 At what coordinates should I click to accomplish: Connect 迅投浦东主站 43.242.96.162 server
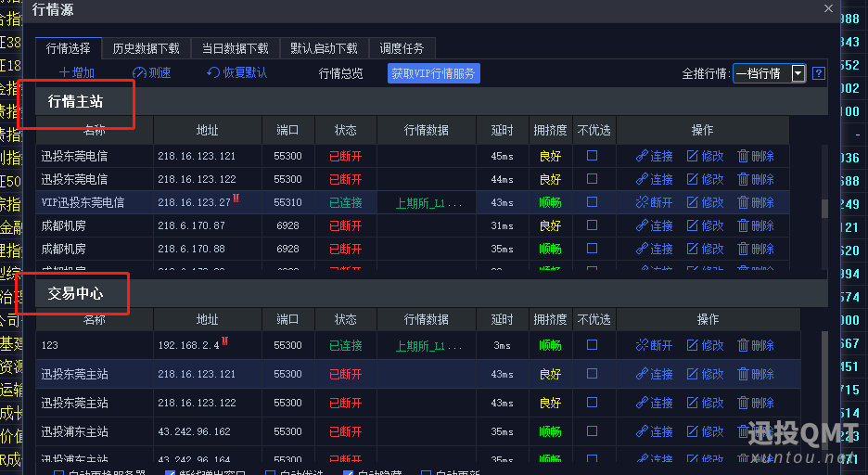tap(655, 431)
